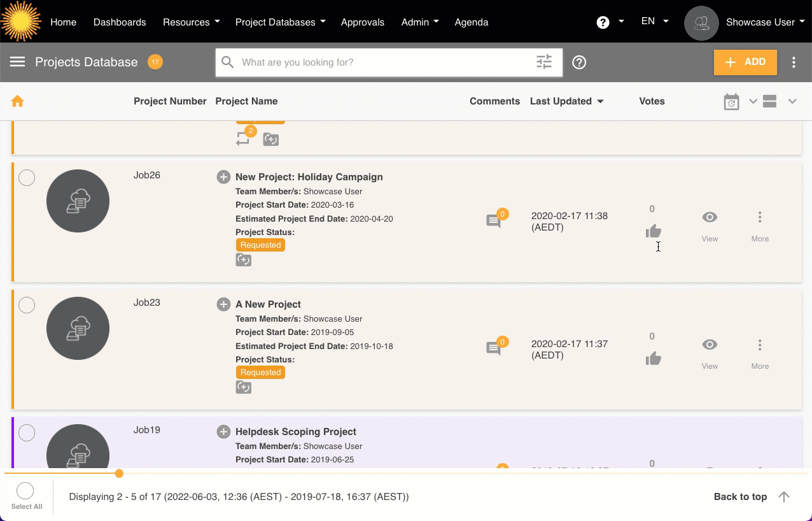The height and width of the screenshot is (521, 812).
Task: Click the help icon next to search bar
Action: [x=578, y=62]
